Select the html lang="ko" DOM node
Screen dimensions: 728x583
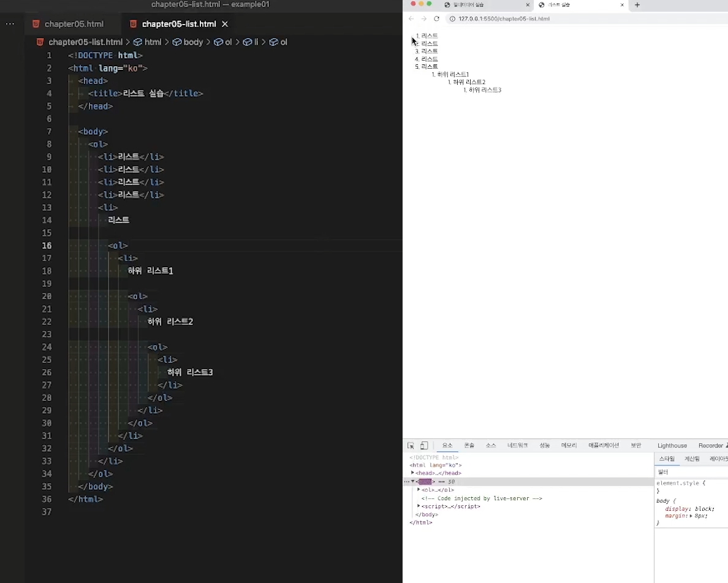tap(436, 465)
